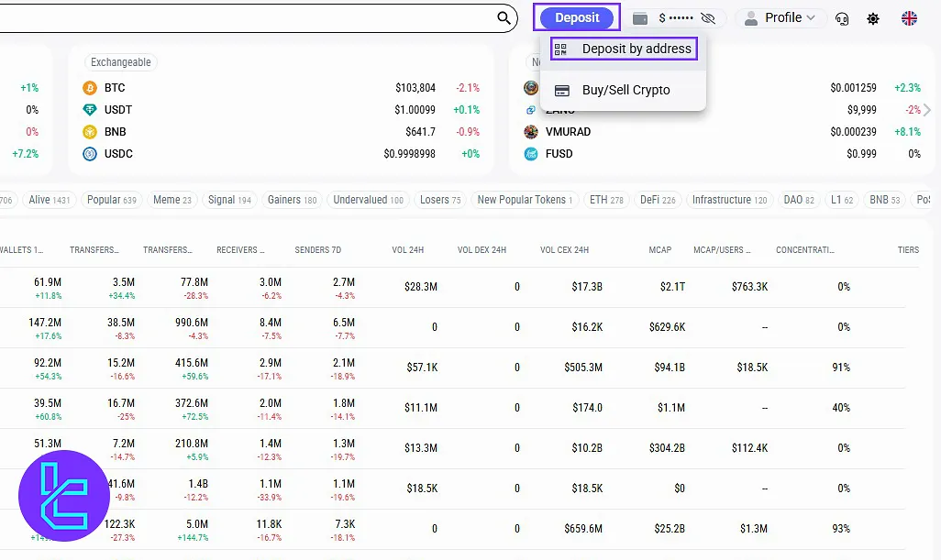Click the USDT token icon
This screenshot has height=560, width=941.
(90, 110)
